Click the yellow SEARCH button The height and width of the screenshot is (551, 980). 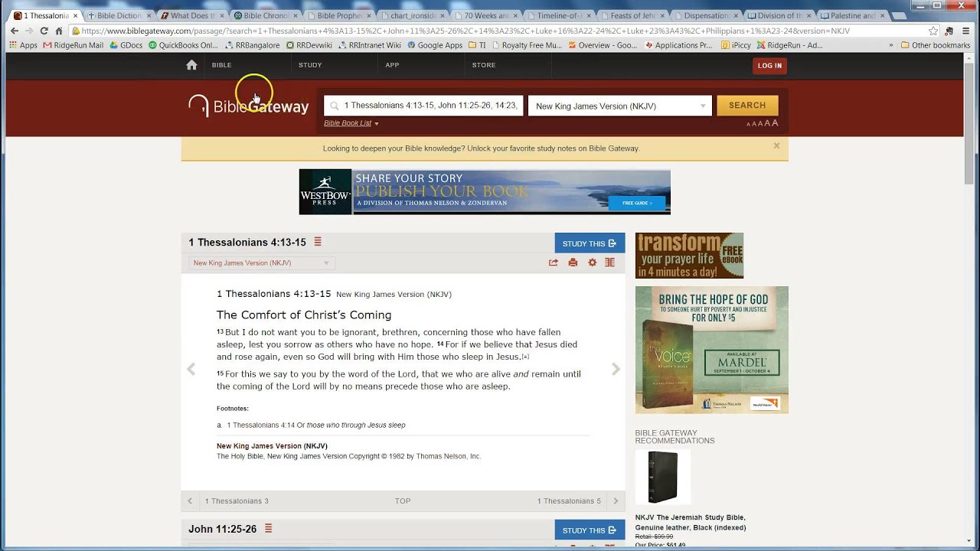coord(747,106)
